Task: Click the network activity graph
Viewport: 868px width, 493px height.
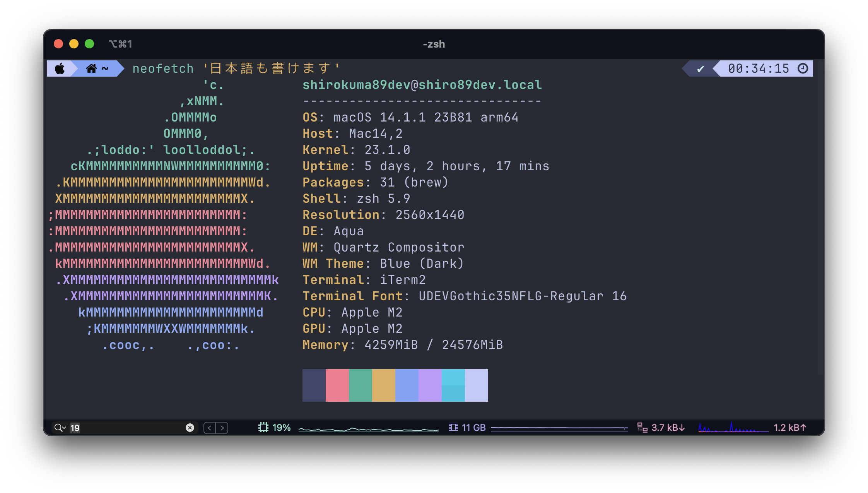Action: click(x=733, y=428)
